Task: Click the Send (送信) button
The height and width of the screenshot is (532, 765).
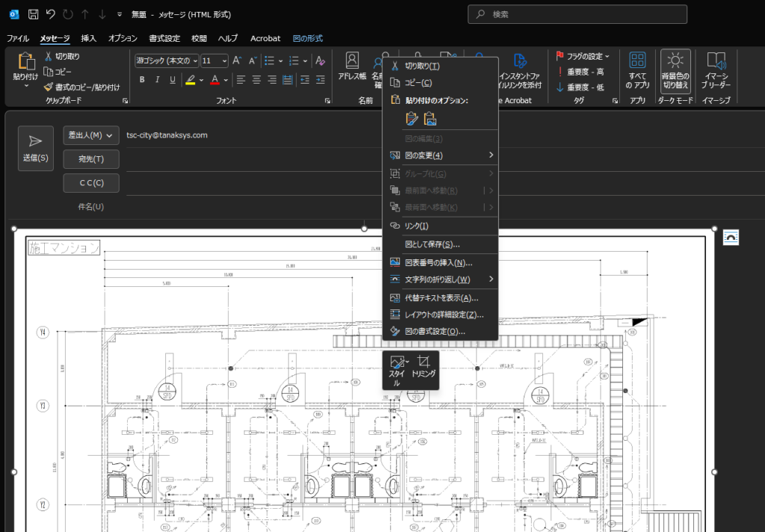Action: 35,148
